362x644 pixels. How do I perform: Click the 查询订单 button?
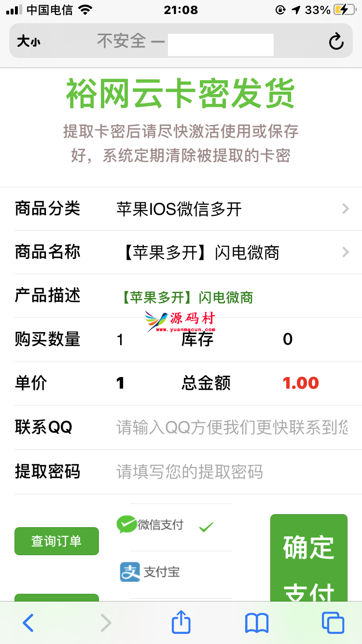(x=56, y=541)
